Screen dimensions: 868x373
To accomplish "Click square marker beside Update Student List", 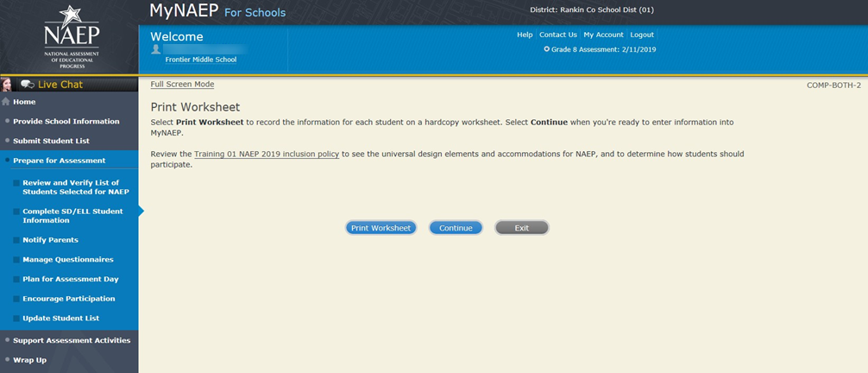I will pos(16,319).
